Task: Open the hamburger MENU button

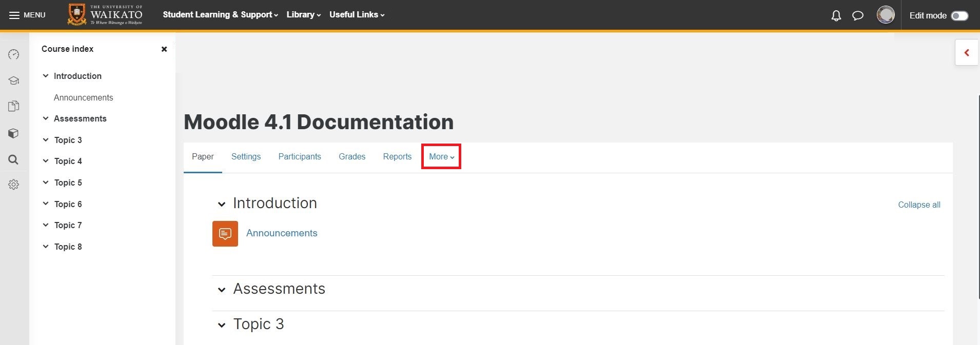Action: coord(27,15)
